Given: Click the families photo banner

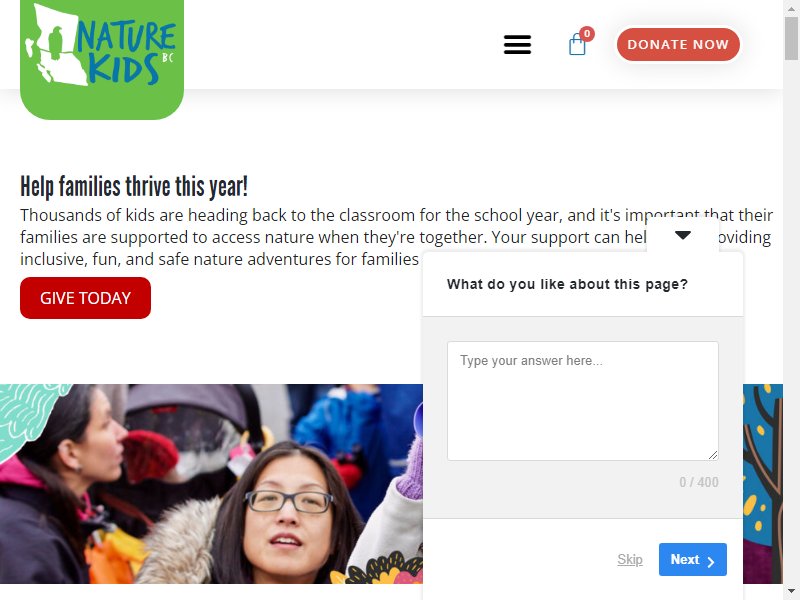Looking at the screenshot, I should point(211,484).
